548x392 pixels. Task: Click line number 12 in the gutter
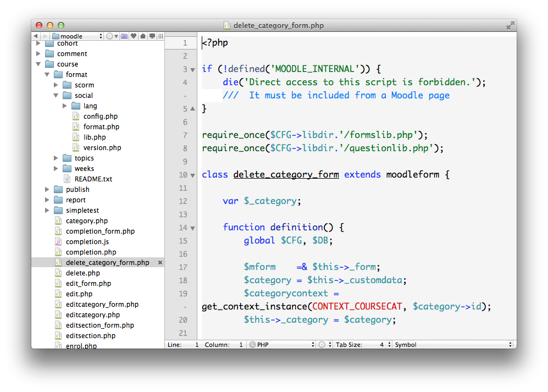tap(183, 201)
